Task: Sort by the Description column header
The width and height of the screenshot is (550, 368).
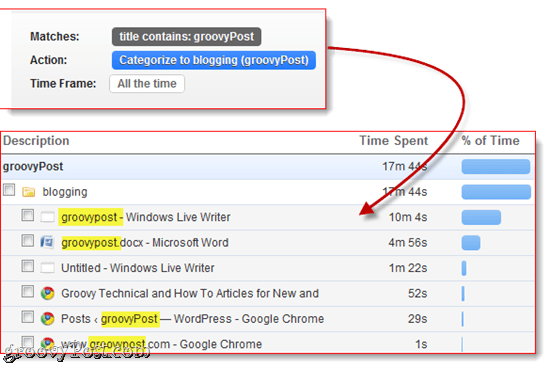Action: pos(36,141)
